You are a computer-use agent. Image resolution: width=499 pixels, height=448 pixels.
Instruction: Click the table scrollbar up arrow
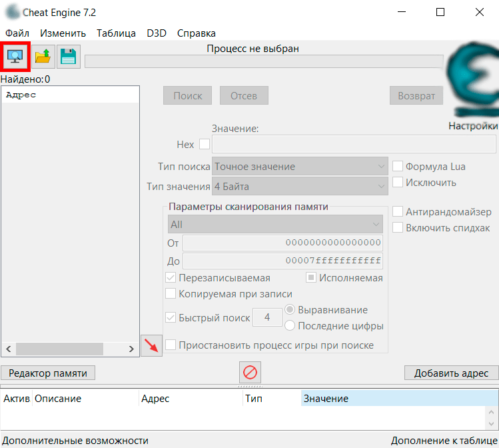[492, 413]
